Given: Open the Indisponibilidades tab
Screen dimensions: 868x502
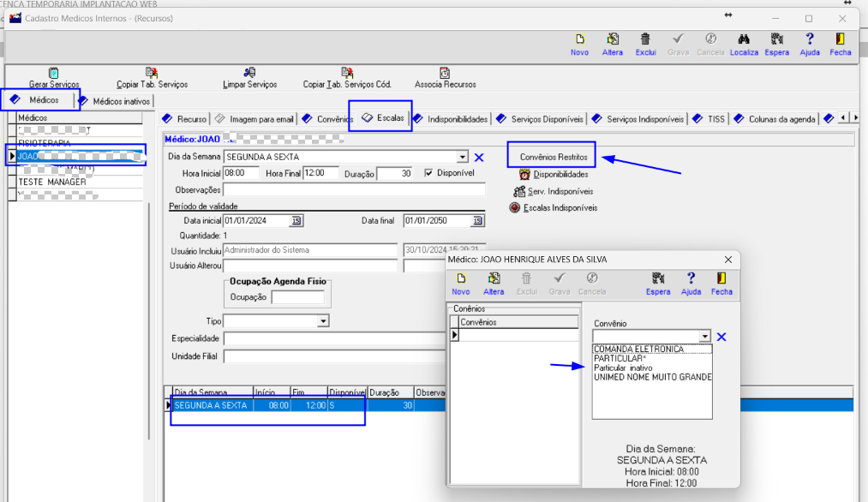Looking at the screenshot, I should [450, 119].
